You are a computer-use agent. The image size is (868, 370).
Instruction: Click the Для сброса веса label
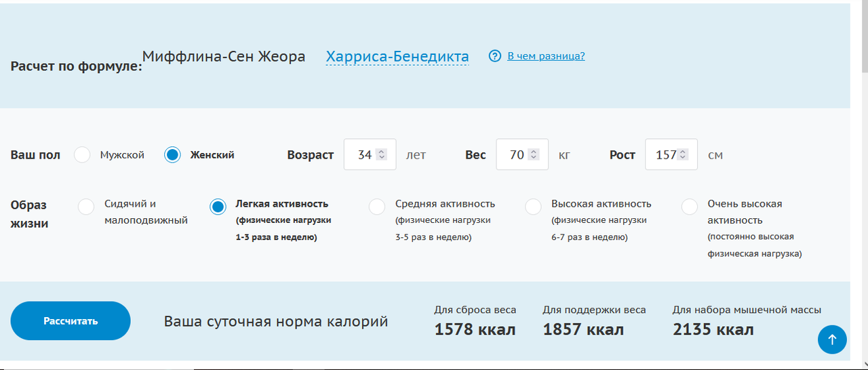pos(475,310)
